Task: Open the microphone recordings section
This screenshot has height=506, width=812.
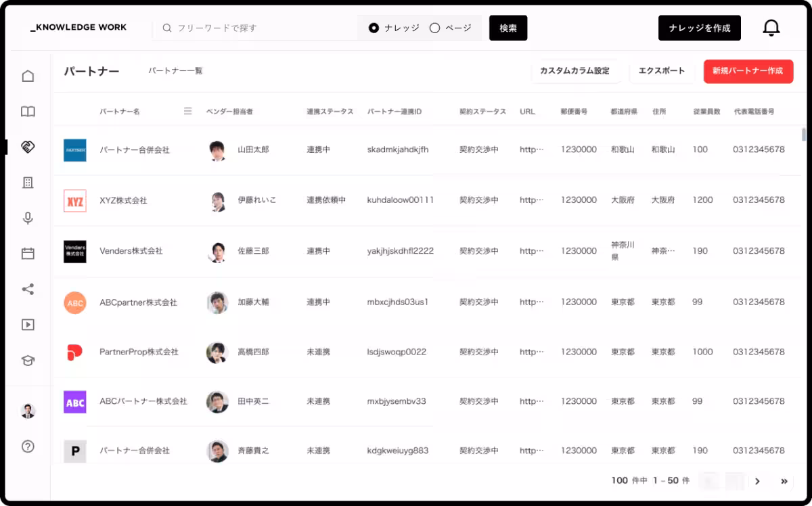Action: (x=28, y=218)
